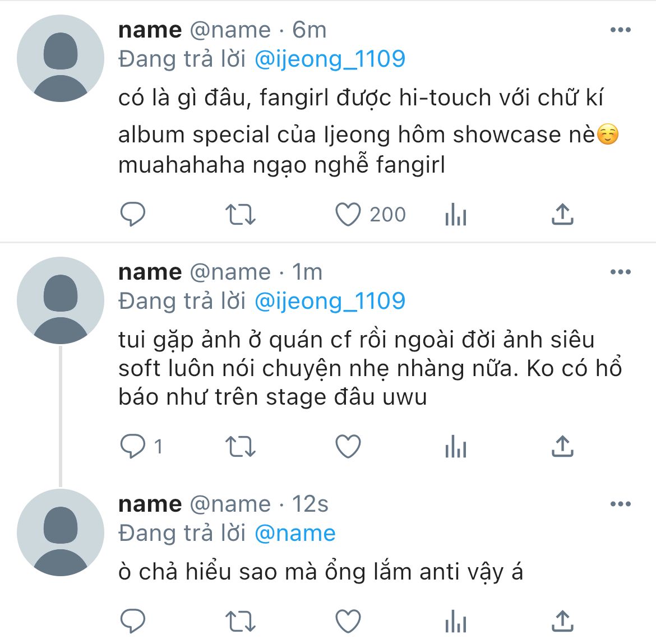Image resolution: width=656 pixels, height=644 pixels.
Task: View analytics of the 1m tweet
Action: (455, 447)
